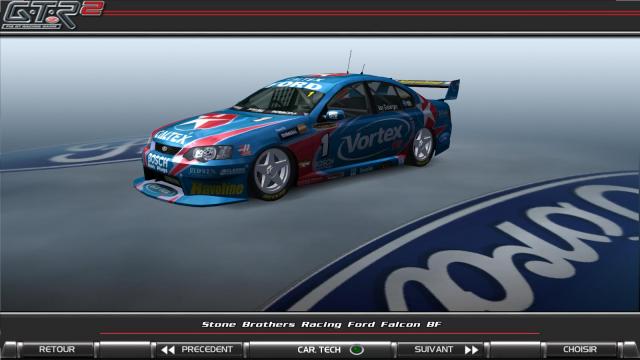The height and width of the screenshot is (360, 640).
Task: Toggle the green Car Tech indicator light
Action: tap(356, 350)
